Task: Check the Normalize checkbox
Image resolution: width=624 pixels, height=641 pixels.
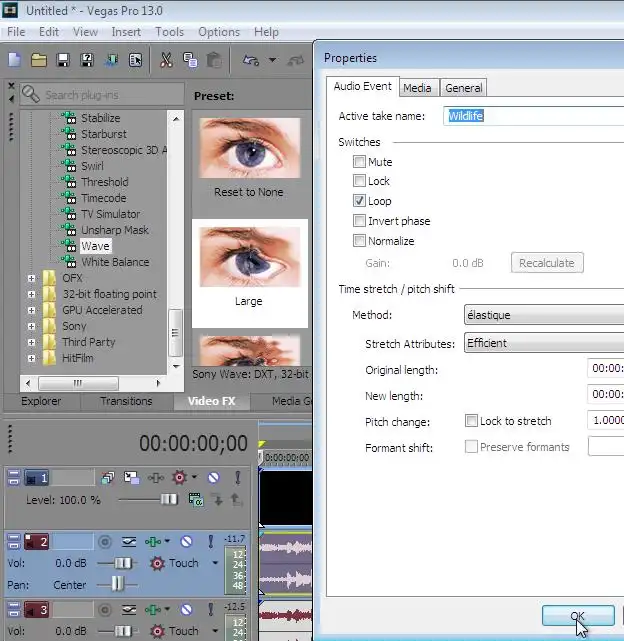Action: 359,240
